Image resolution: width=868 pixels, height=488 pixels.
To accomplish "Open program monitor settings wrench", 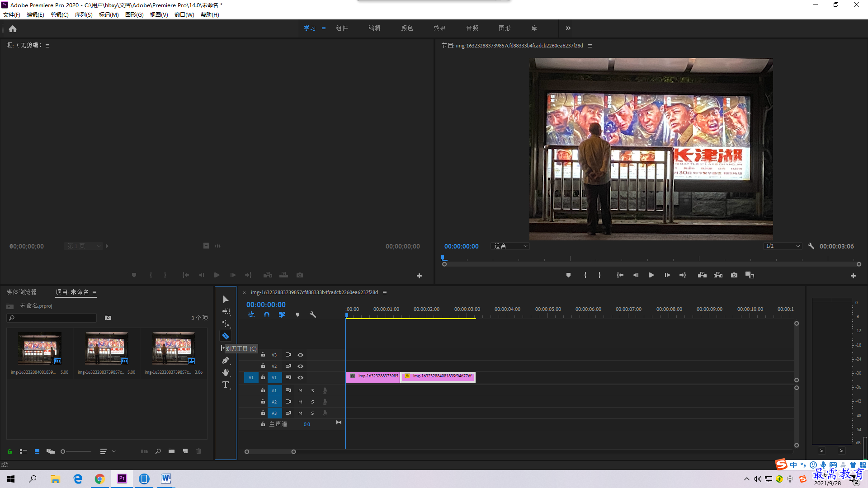I will pyautogui.click(x=811, y=246).
